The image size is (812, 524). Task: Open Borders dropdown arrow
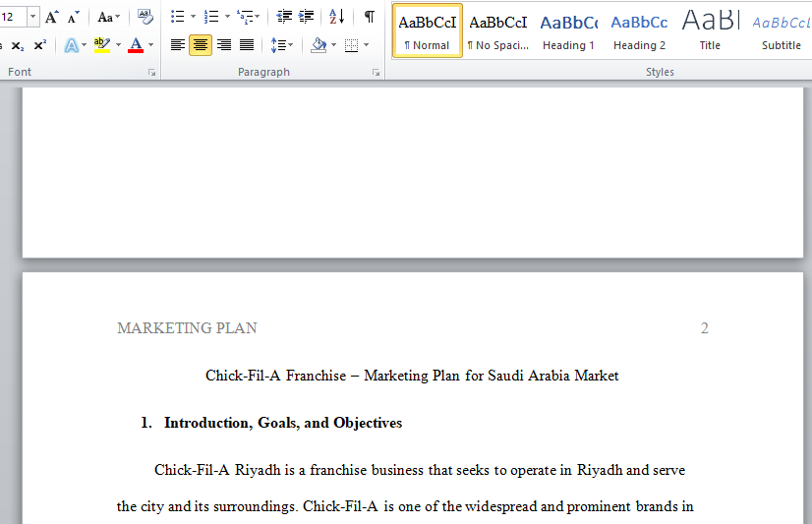pyautogui.click(x=366, y=45)
